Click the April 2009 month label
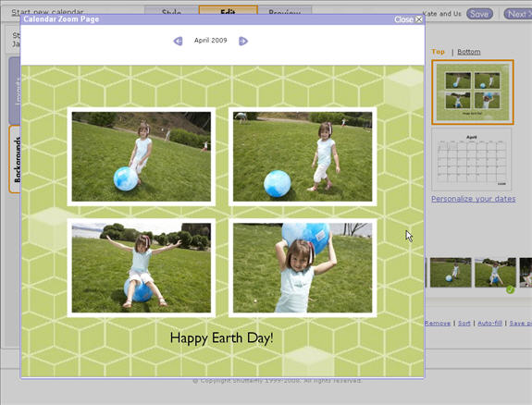 tap(210, 41)
